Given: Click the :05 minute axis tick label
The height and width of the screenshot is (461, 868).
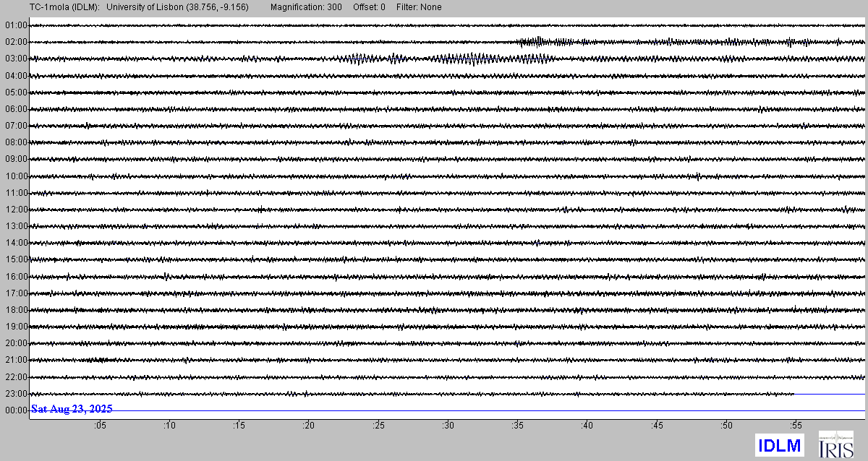Looking at the screenshot, I should coord(100,426).
